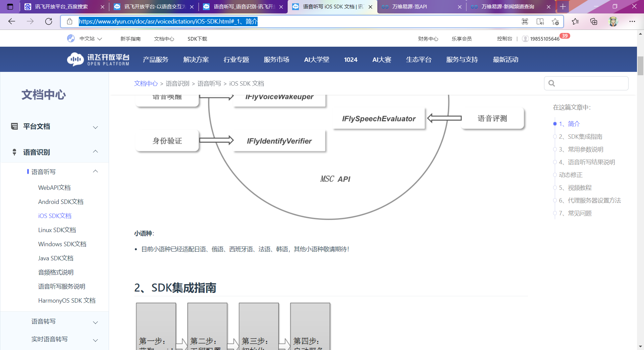Image resolution: width=644 pixels, height=350 pixels.
Task: Collapse the 语音识别 section chevron
Action: pyautogui.click(x=95, y=151)
